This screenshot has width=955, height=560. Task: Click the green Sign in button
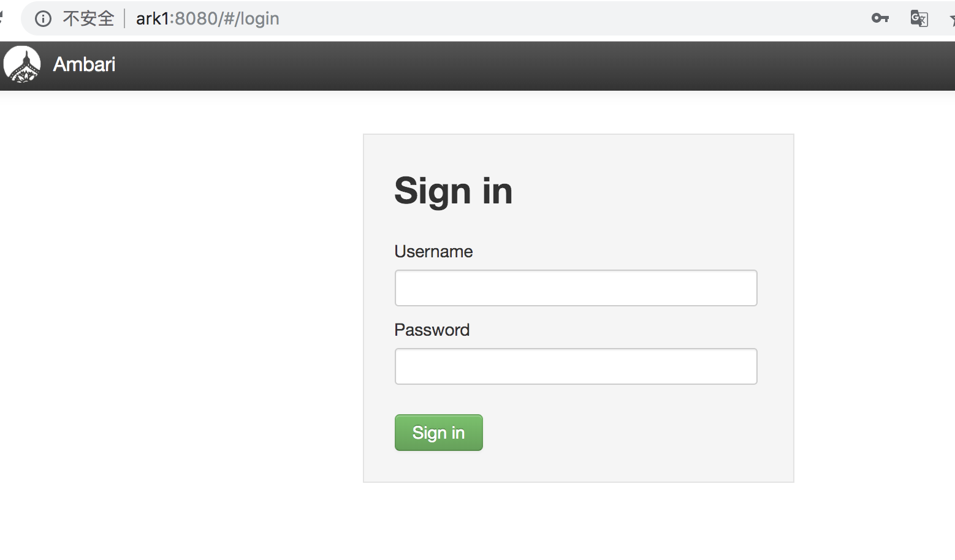click(438, 433)
